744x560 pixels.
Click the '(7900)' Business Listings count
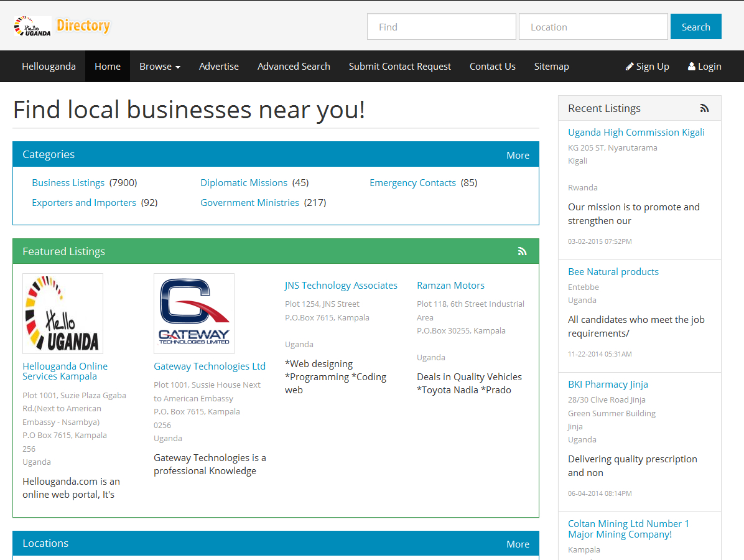coord(123,183)
